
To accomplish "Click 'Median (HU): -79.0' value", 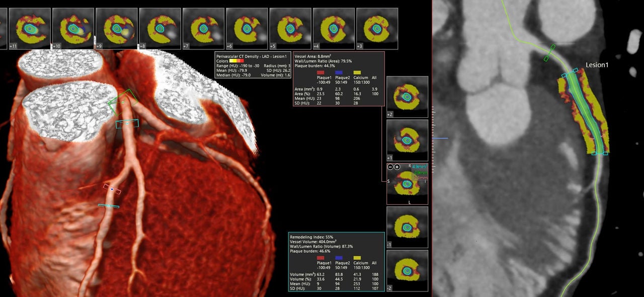I will click(233, 75).
